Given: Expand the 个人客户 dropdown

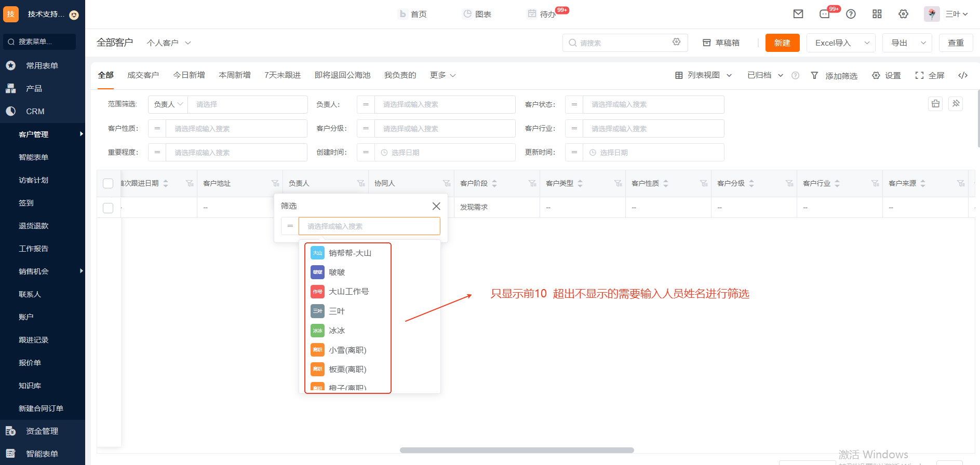Looking at the screenshot, I should pyautogui.click(x=169, y=43).
